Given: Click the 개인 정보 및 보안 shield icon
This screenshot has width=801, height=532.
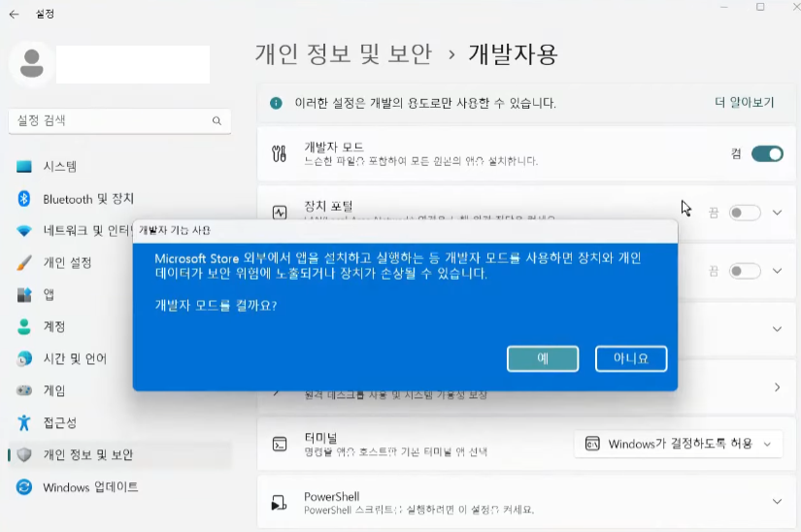Looking at the screenshot, I should [x=24, y=454].
